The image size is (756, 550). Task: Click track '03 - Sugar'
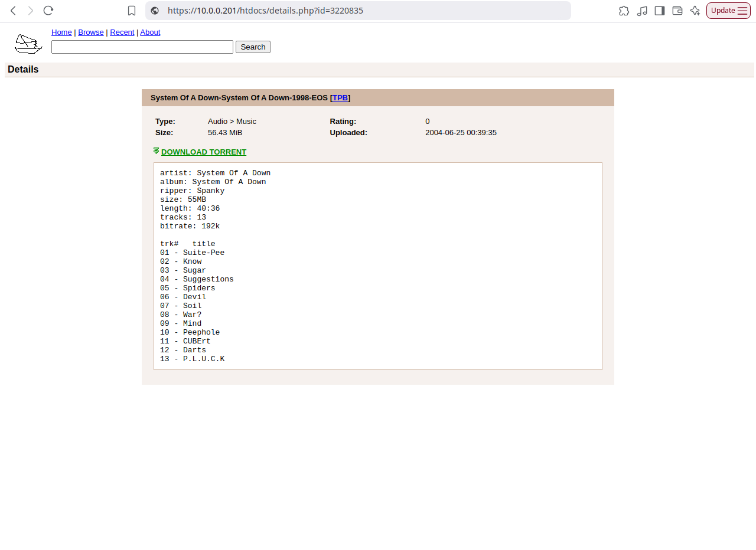[183, 270]
